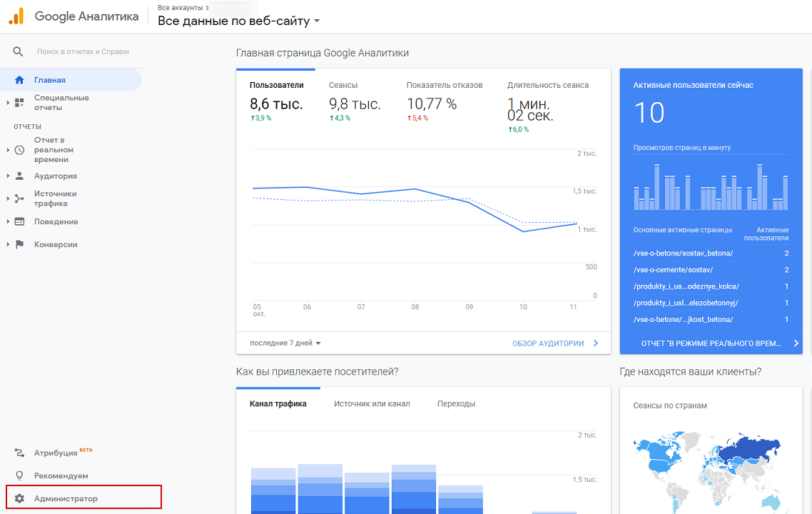This screenshot has height=514, width=812.
Task: Open the /produkty_i_us...odeznye_kolca/ active page
Action: click(x=686, y=286)
